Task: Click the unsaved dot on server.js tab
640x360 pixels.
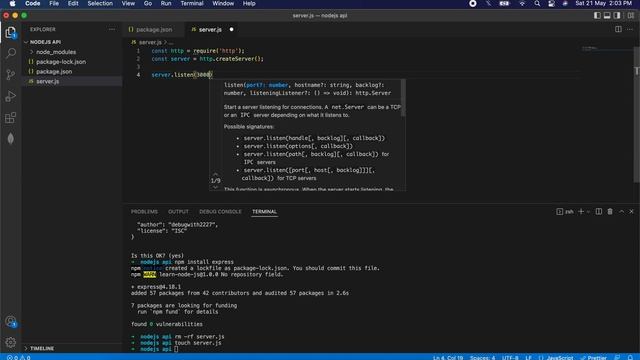Action: tap(231, 29)
